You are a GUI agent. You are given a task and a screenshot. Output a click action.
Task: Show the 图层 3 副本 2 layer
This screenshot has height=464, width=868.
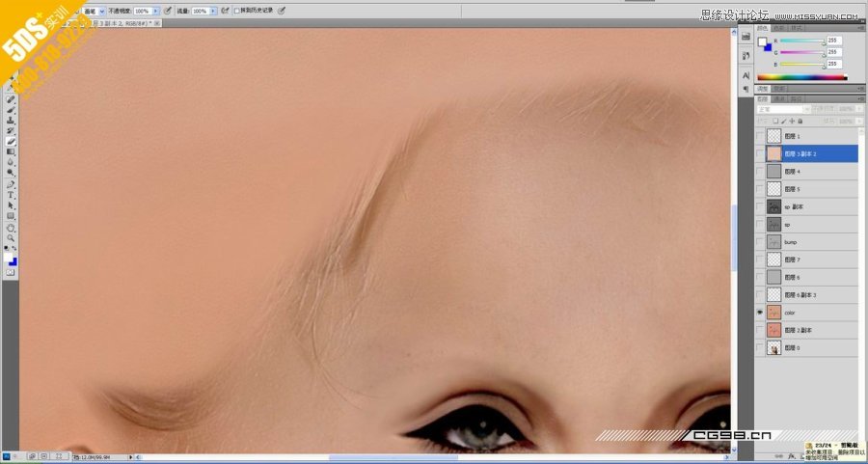760,153
